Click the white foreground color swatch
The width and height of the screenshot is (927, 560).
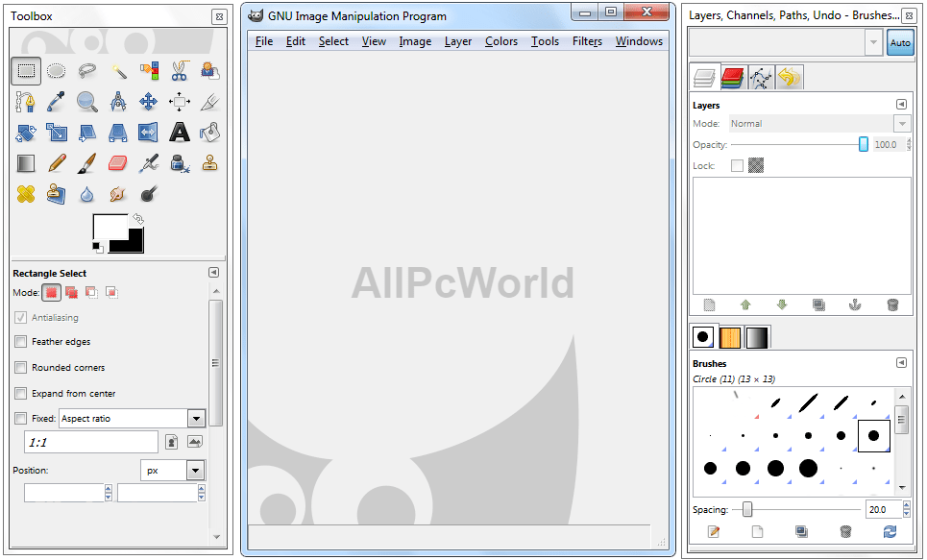(x=109, y=227)
